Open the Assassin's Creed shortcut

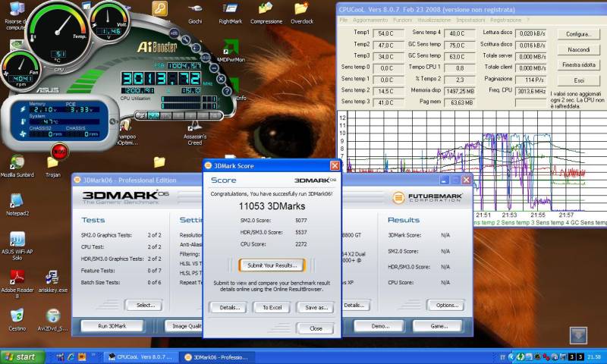click(x=195, y=133)
